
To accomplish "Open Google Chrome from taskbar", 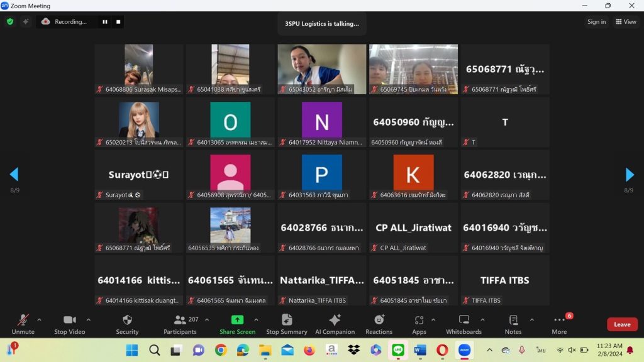I will pos(221,350).
